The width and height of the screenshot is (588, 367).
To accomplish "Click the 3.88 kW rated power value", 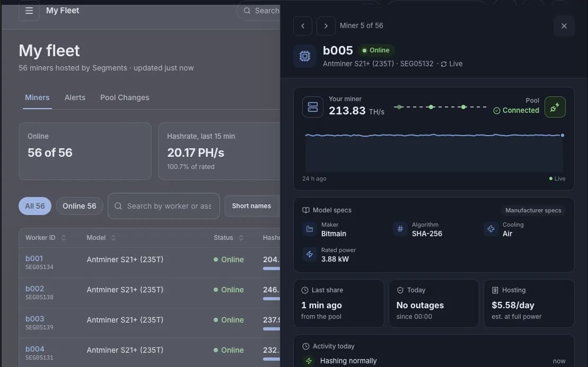I will coord(335,259).
